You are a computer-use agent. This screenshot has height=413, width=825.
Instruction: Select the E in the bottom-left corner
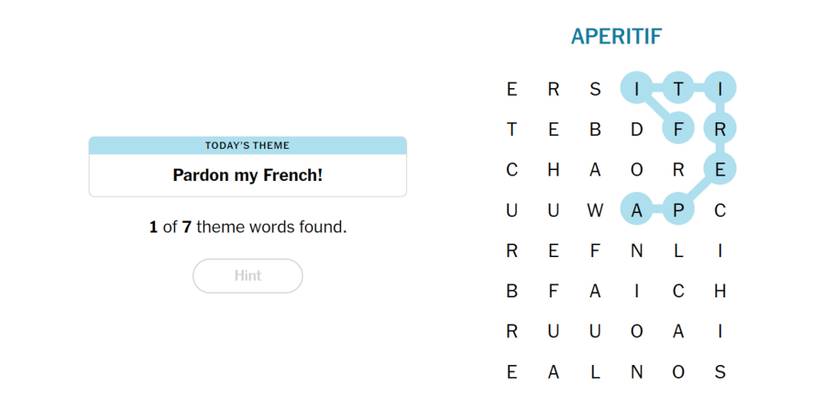512,374
